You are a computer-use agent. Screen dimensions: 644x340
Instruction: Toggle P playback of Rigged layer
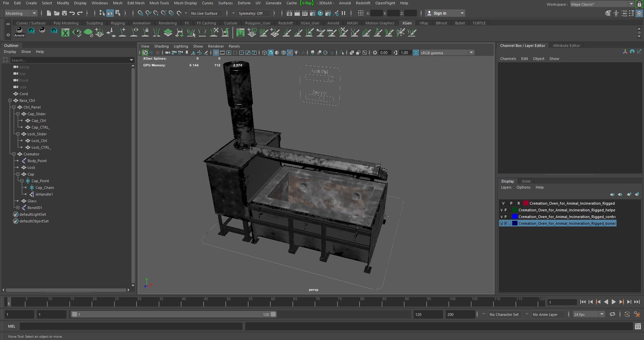click(511, 203)
